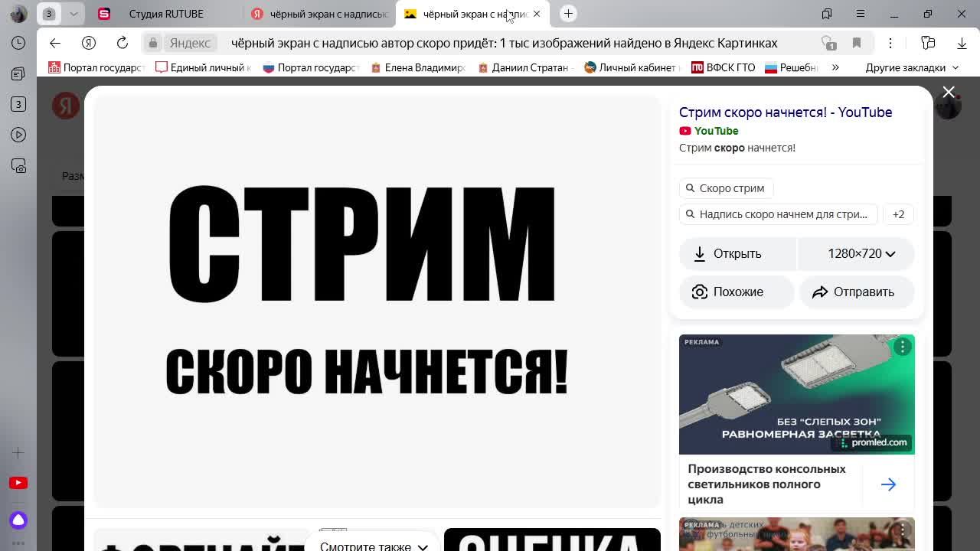
Task: Close the image preview overlay
Action: click(x=949, y=92)
